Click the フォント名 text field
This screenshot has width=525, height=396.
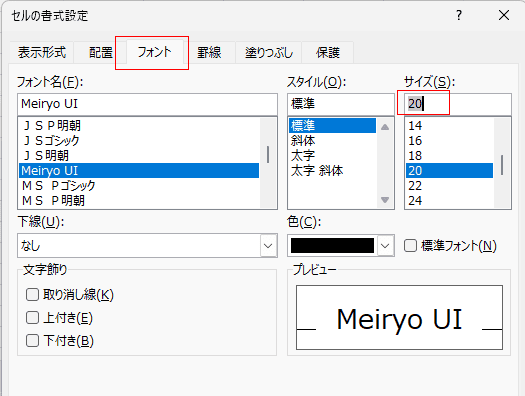147,104
